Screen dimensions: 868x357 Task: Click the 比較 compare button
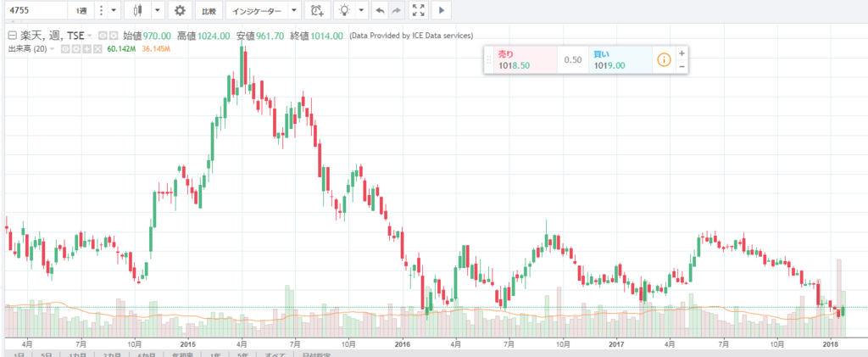pyautogui.click(x=209, y=10)
